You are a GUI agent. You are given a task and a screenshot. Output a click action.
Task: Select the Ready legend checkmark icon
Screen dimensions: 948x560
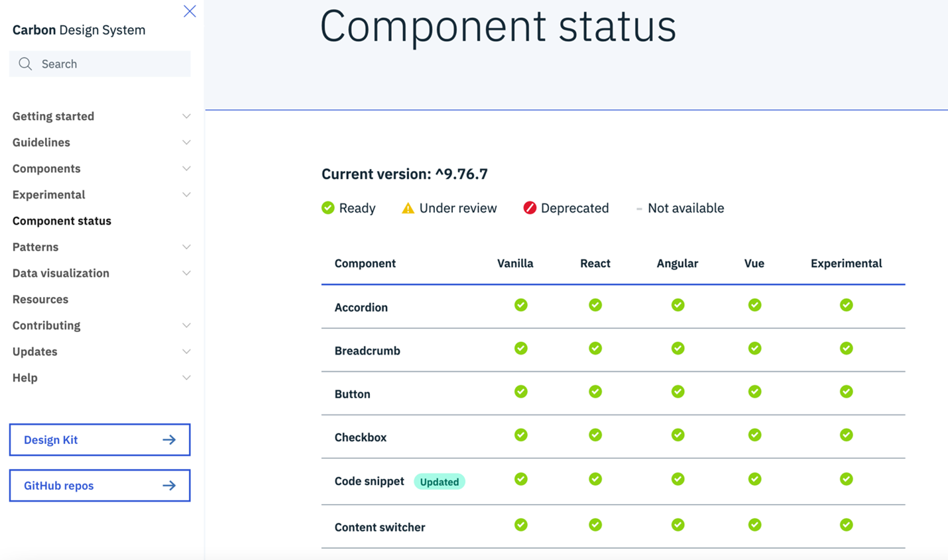pyautogui.click(x=327, y=207)
